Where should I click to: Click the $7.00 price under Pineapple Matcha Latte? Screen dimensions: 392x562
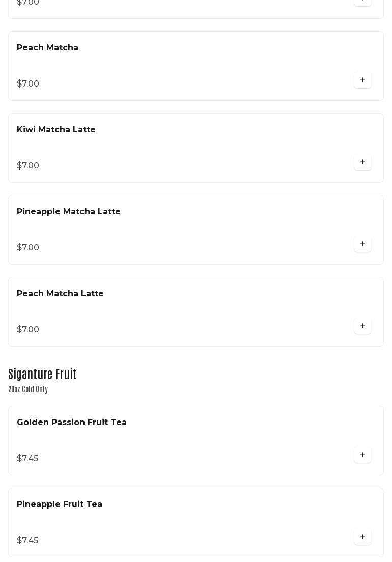click(28, 248)
